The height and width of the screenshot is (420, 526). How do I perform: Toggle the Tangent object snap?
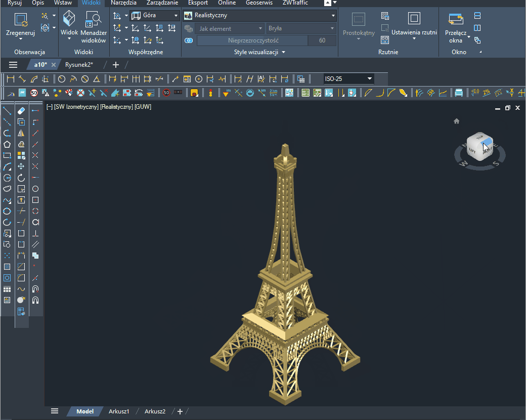click(35, 222)
